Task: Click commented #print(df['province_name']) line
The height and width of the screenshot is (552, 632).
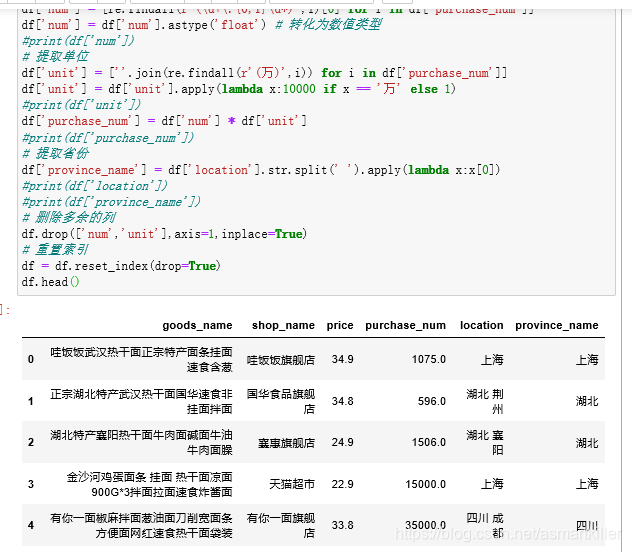Action: pos(111,201)
